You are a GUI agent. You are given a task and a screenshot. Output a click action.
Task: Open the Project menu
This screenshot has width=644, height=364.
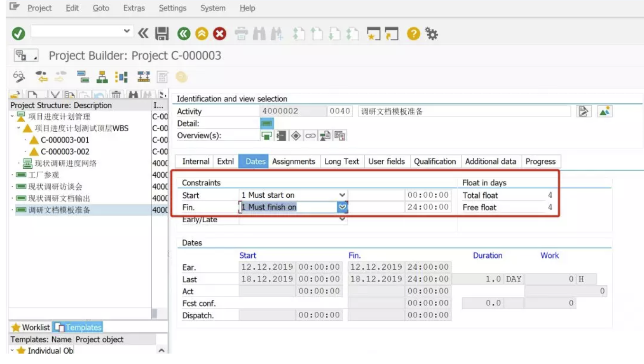tap(39, 8)
